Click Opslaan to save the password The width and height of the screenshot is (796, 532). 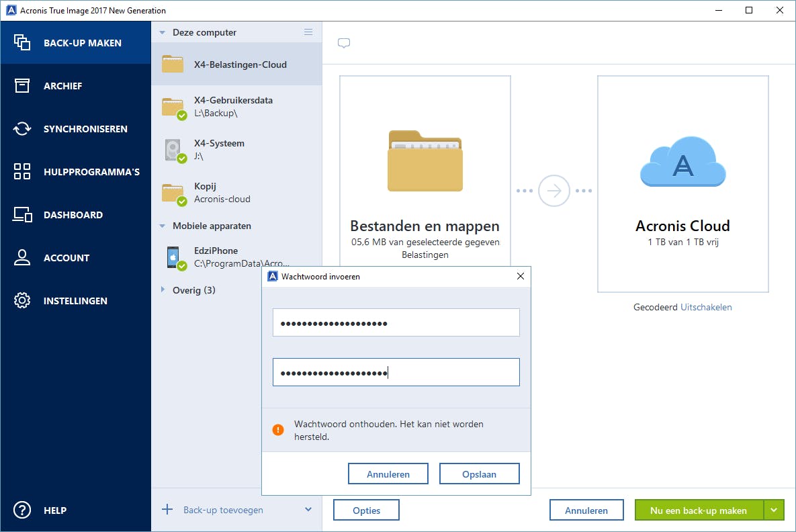(x=479, y=474)
